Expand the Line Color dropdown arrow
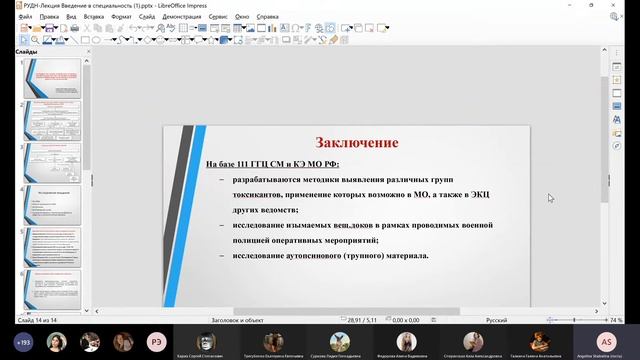640x360 pixels. [54, 40]
